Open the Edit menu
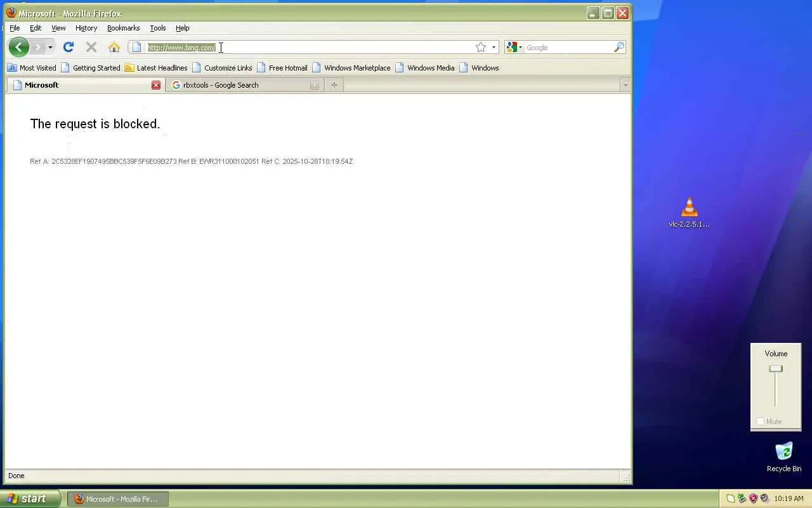The height and width of the screenshot is (508, 812). click(36, 28)
